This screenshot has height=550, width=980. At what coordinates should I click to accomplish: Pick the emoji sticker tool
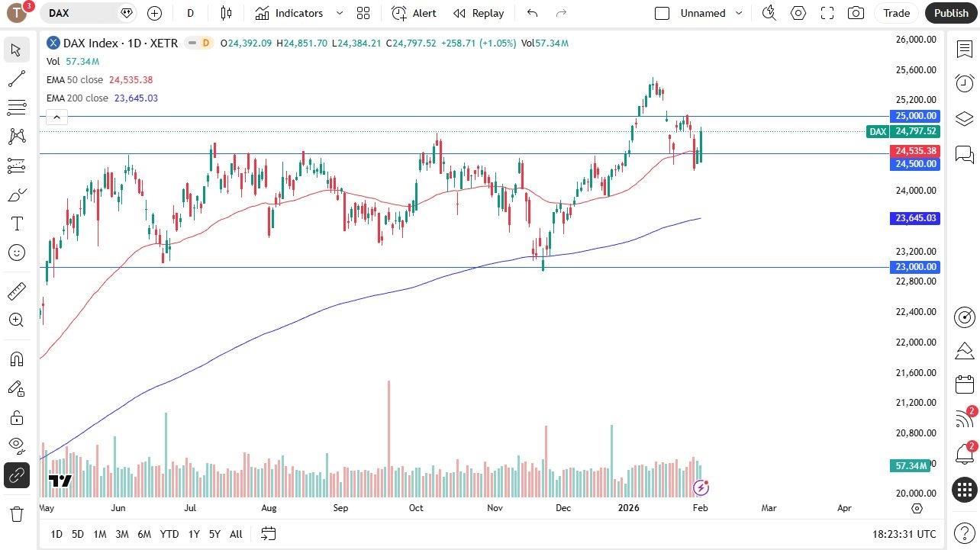click(x=16, y=252)
